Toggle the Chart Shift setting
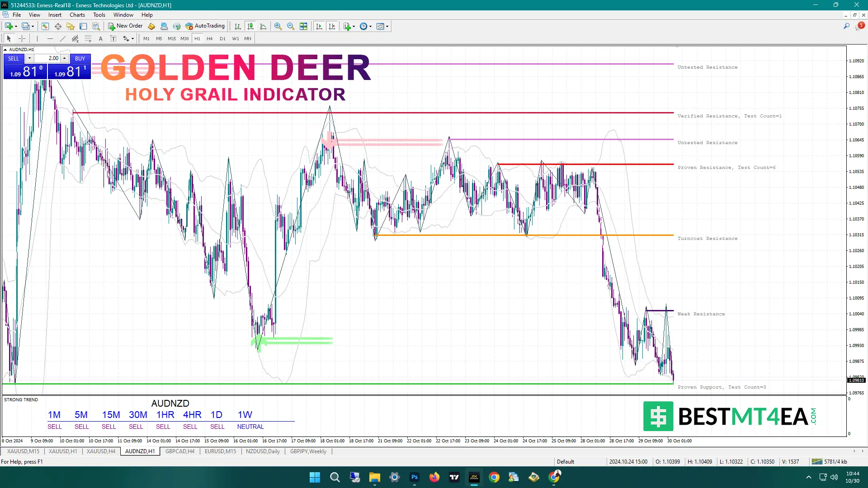 (x=332, y=26)
